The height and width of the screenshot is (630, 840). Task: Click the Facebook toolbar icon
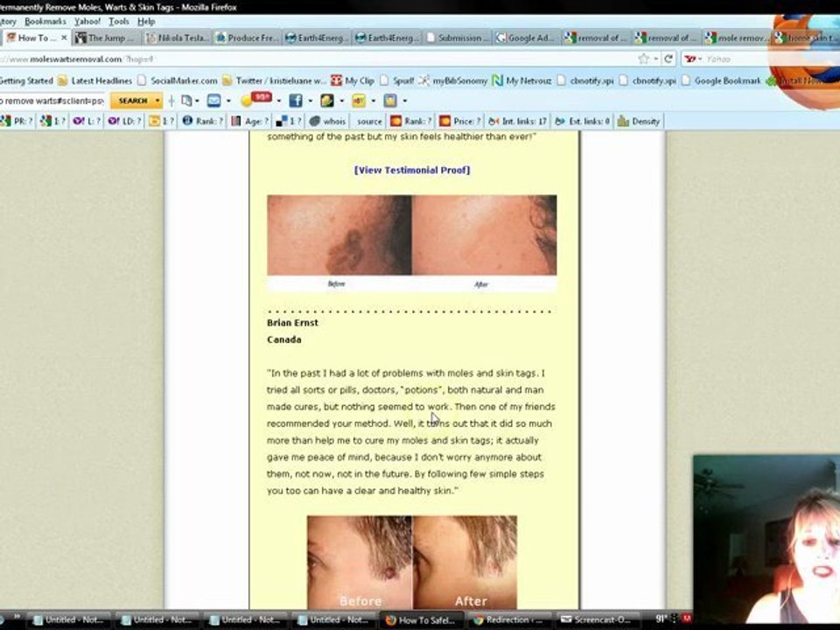click(295, 101)
